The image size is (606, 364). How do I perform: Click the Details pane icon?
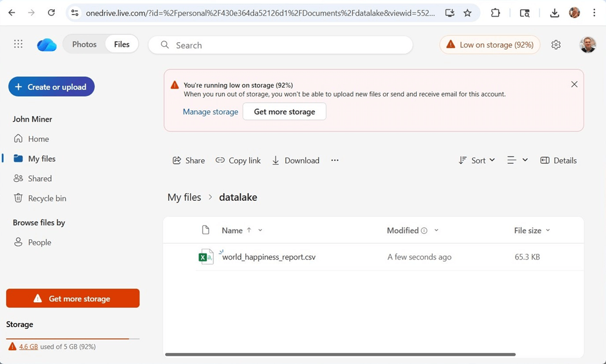pyautogui.click(x=545, y=160)
